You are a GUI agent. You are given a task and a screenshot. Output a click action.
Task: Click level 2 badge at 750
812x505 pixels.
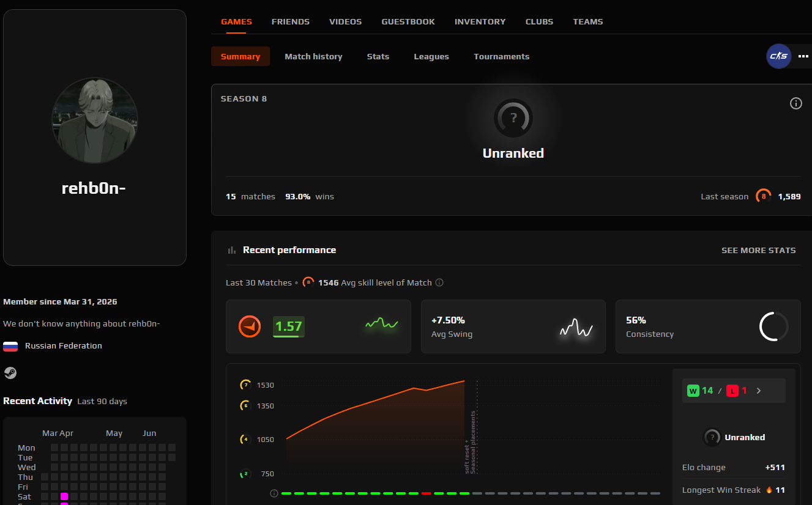245,473
